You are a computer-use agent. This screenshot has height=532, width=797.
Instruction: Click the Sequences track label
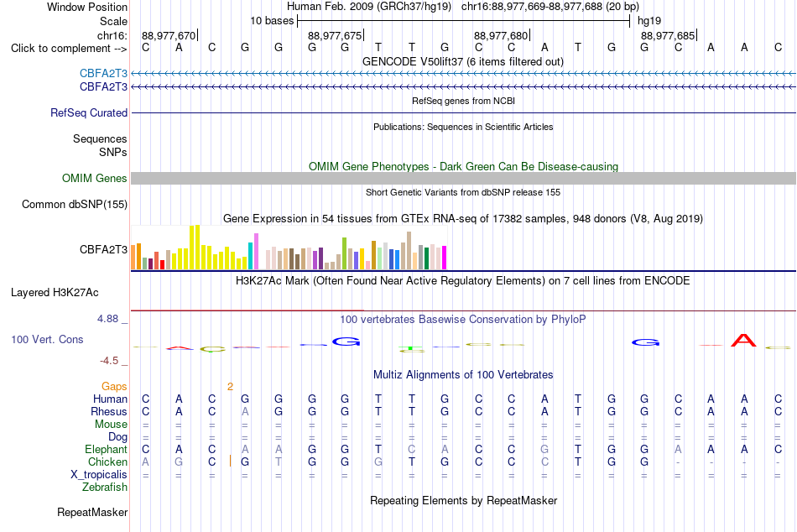point(100,138)
